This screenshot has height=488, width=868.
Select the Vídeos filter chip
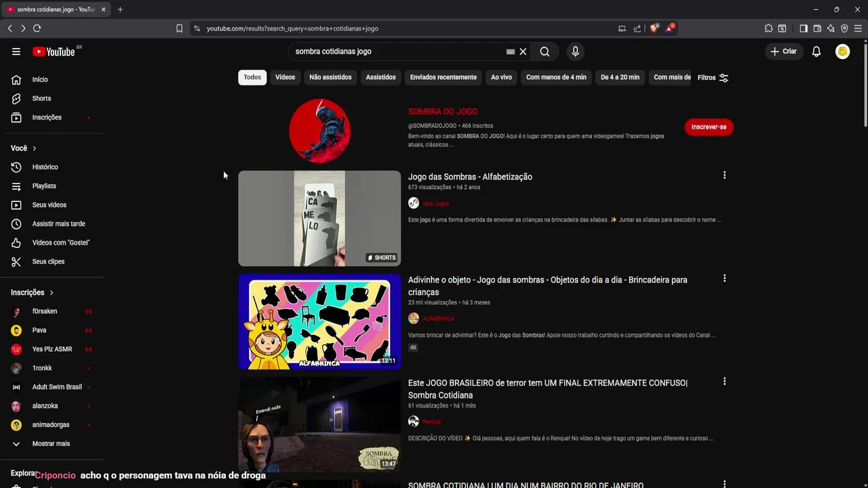pyautogui.click(x=285, y=77)
